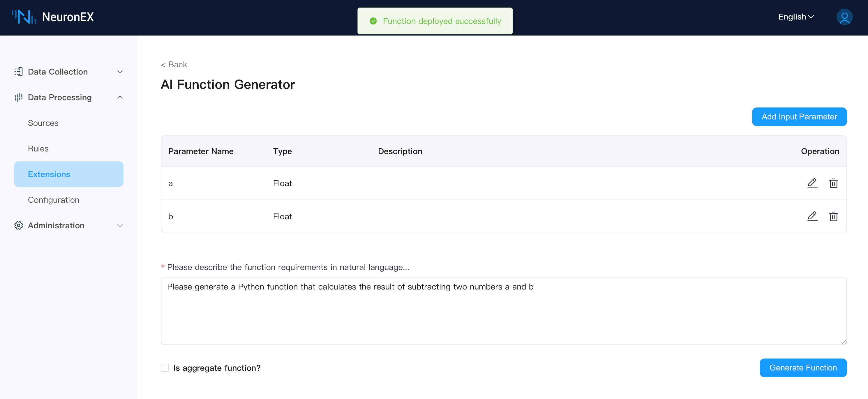Delete parameter b with trash icon
This screenshot has height=399, width=868.
pyautogui.click(x=833, y=216)
